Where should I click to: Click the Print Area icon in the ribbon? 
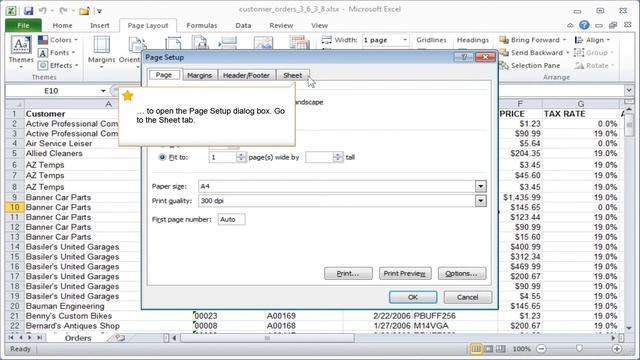click(x=200, y=43)
